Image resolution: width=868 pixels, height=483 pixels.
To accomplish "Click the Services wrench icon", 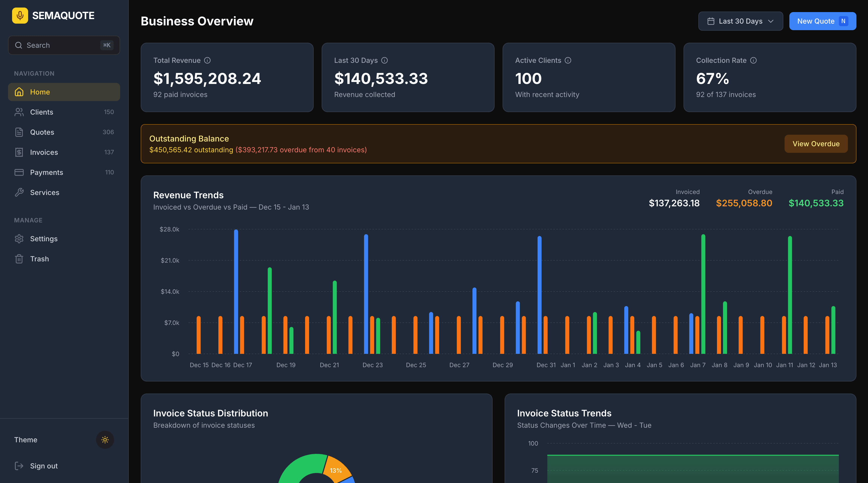I will tap(19, 192).
